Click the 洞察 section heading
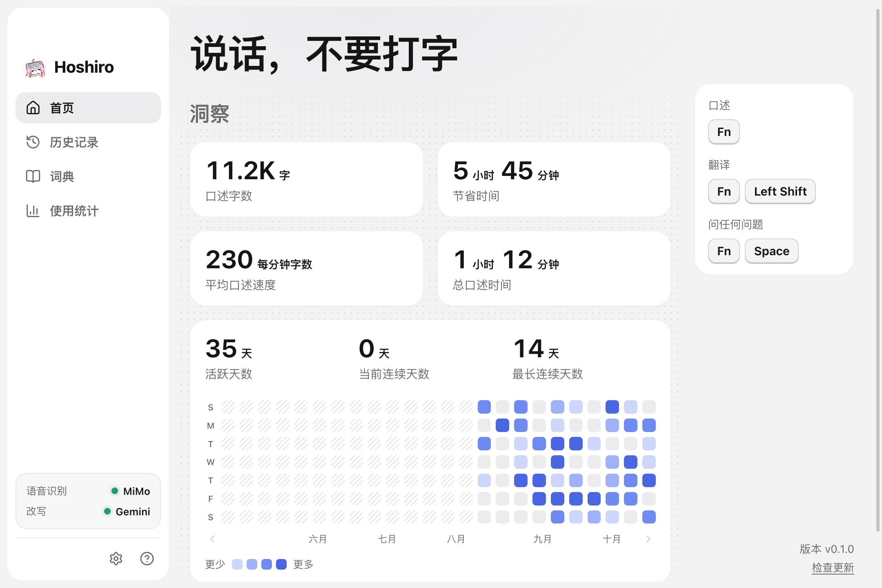 coord(209,114)
